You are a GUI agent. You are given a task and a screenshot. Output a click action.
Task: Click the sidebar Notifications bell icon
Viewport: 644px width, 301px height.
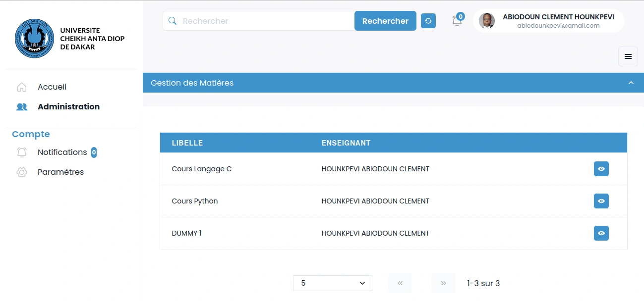22,152
